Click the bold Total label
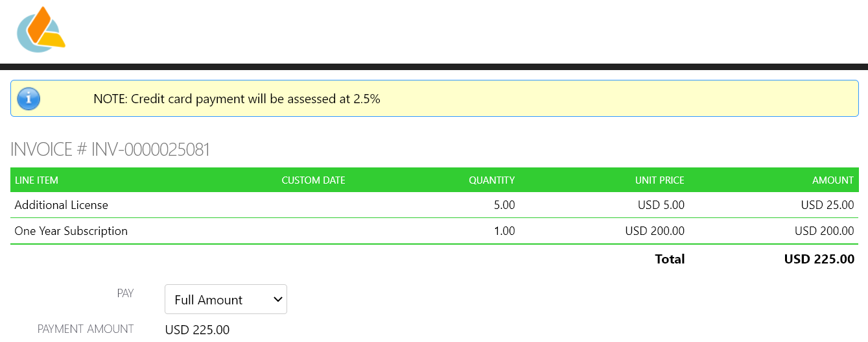Image resolution: width=868 pixels, height=342 pixels. [670, 259]
